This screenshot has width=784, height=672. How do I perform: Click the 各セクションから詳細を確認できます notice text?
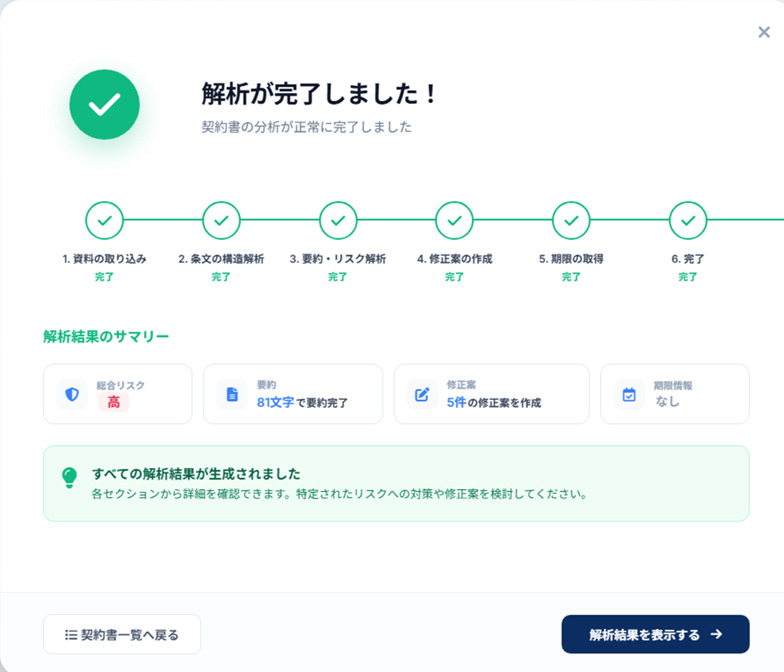pos(339,494)
